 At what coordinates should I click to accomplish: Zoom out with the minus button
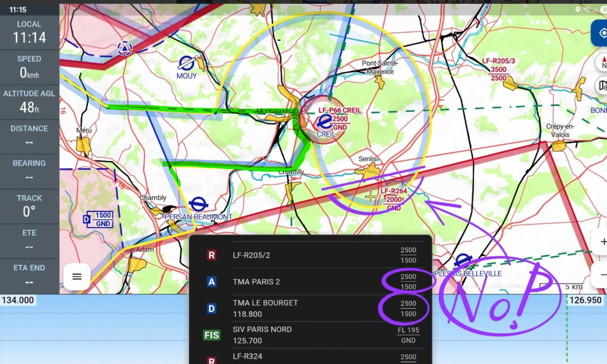[601, 275]
